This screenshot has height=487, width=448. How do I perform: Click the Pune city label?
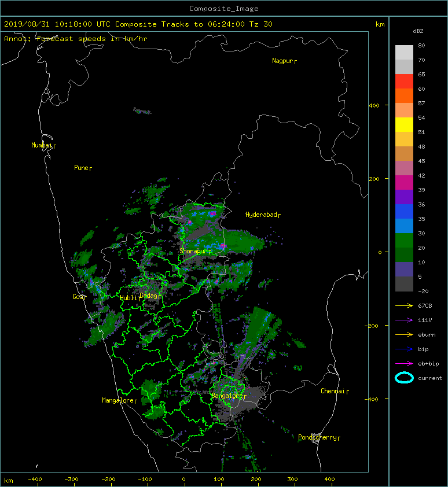click(x=83, y=168)
